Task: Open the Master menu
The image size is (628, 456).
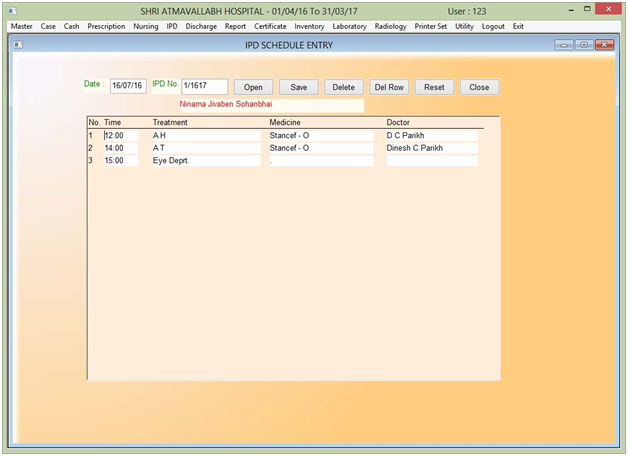Action: pyautogui.click(x=21, y=26)
